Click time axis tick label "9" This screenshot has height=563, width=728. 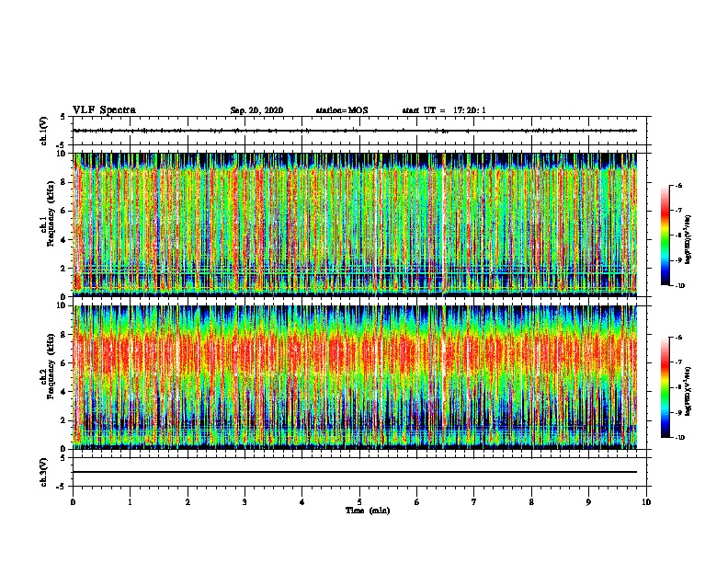(588, 501)
